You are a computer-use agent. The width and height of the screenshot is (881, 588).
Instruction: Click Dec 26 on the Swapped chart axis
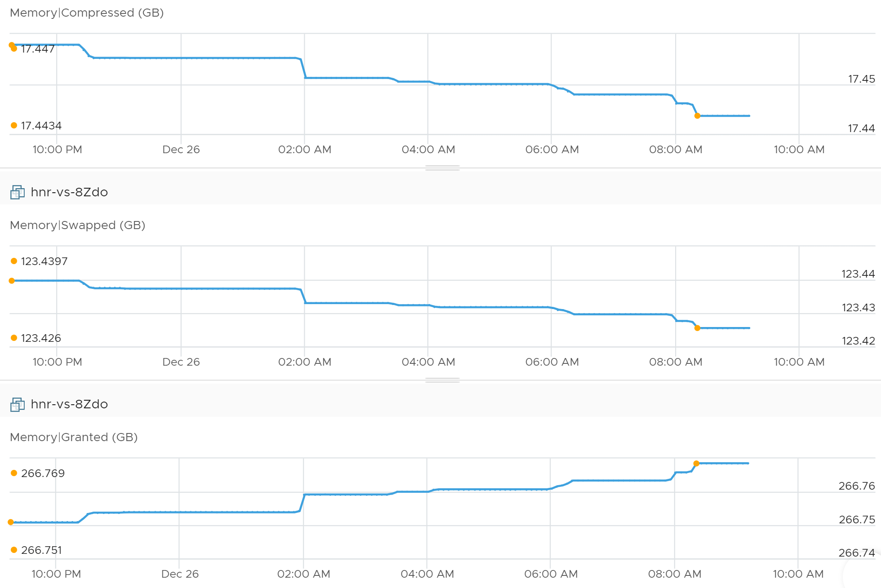tap(181, 362)
